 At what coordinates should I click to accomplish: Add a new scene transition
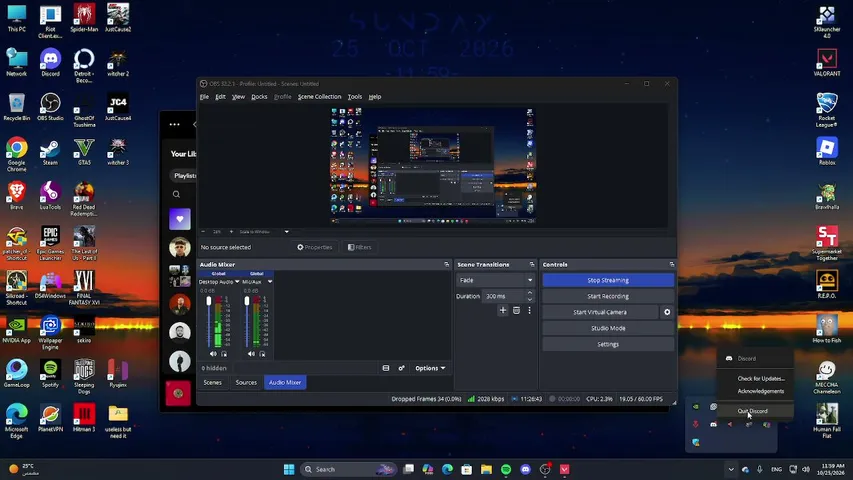click(503, 310)
